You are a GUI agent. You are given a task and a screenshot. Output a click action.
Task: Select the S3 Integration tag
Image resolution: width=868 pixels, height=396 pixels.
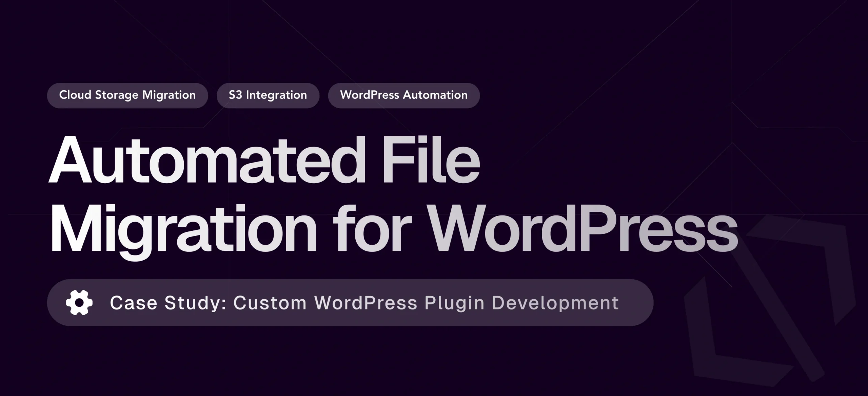(268, 95)
